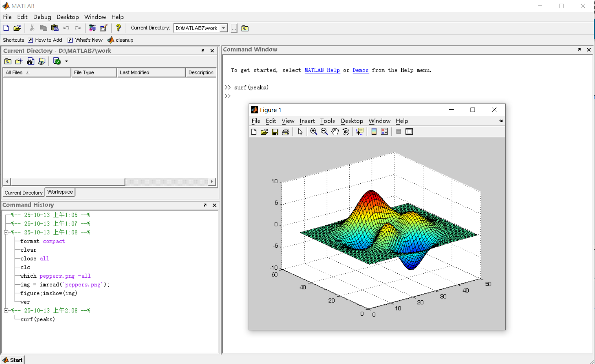Image resolution: width=595 pixels, height=364 pixels.
Task: Click the binoculars Find Files icon
Action: (x=30, y=61)
